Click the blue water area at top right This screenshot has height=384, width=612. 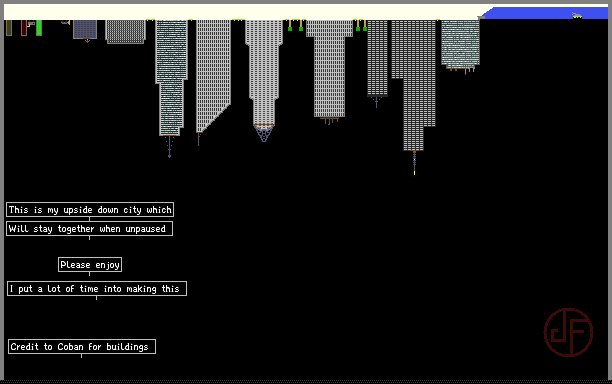pyautogui.click(x=544, y=13)
